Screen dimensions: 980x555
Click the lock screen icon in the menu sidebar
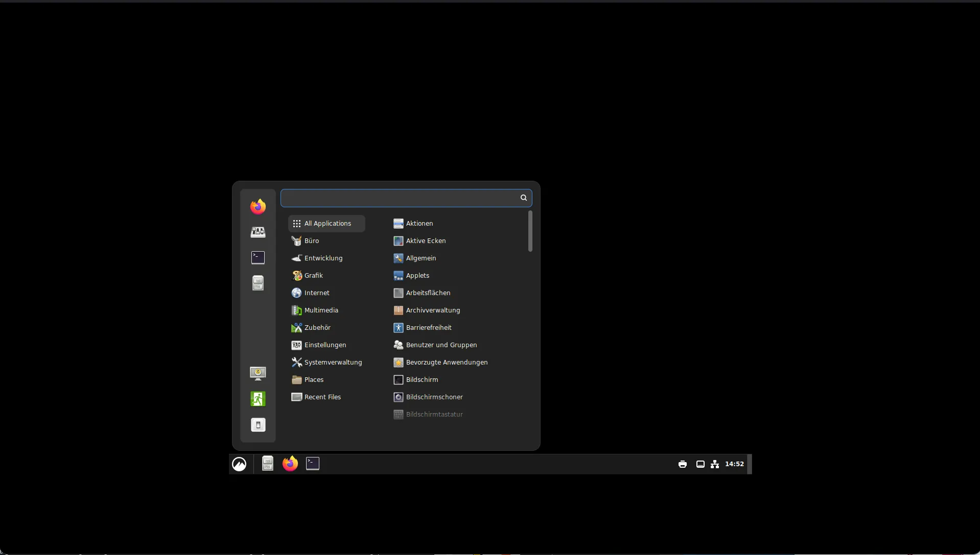(258, 373)
